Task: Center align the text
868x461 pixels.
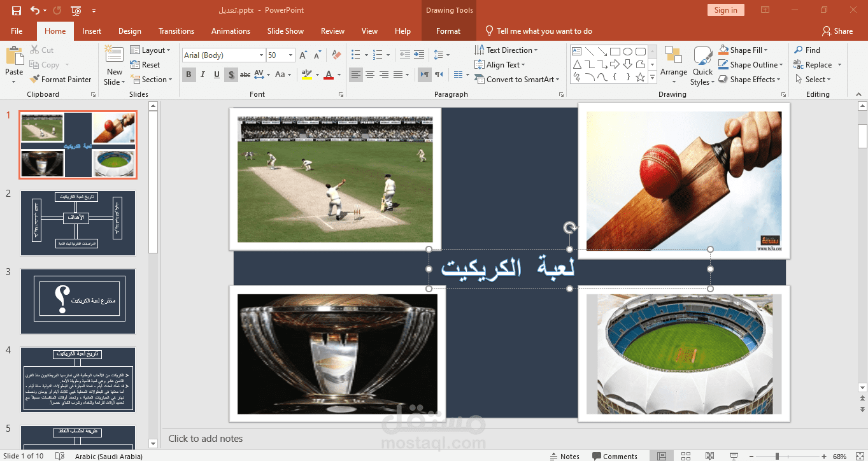Action: point(370,74)
